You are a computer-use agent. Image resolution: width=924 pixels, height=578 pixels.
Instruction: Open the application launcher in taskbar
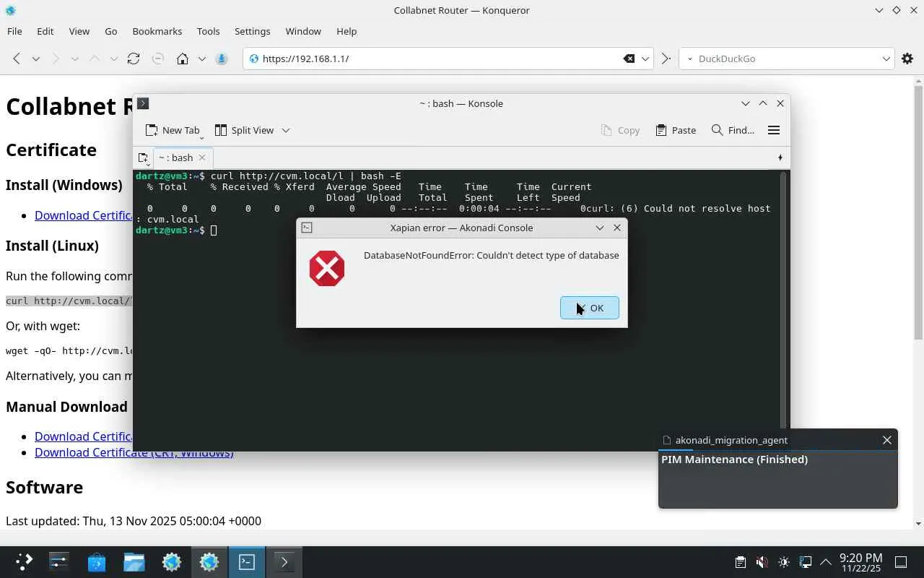click(x=24, y=561)
